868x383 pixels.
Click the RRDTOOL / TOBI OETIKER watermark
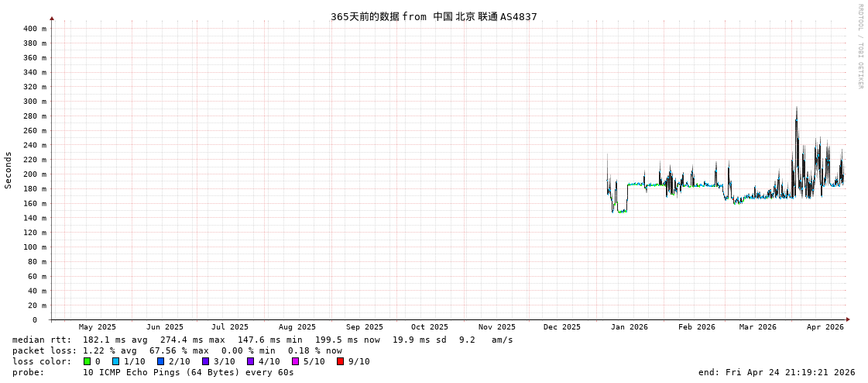click(x=859, y=47)
